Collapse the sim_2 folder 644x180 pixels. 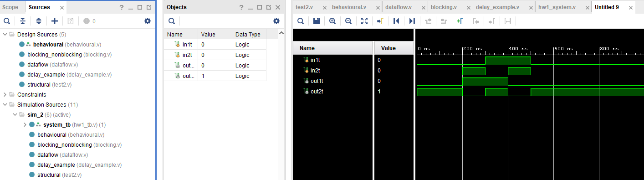[15, 114]
